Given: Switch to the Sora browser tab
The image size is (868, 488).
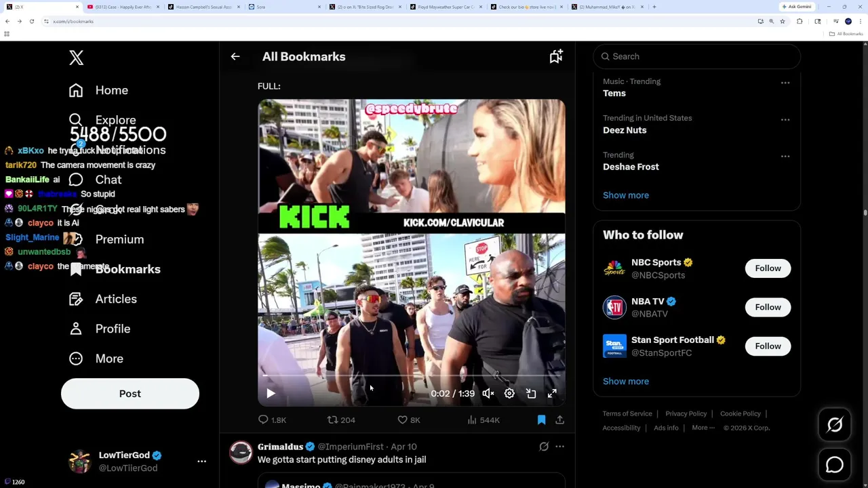Looking at the screenshot, I should (285, 7).
